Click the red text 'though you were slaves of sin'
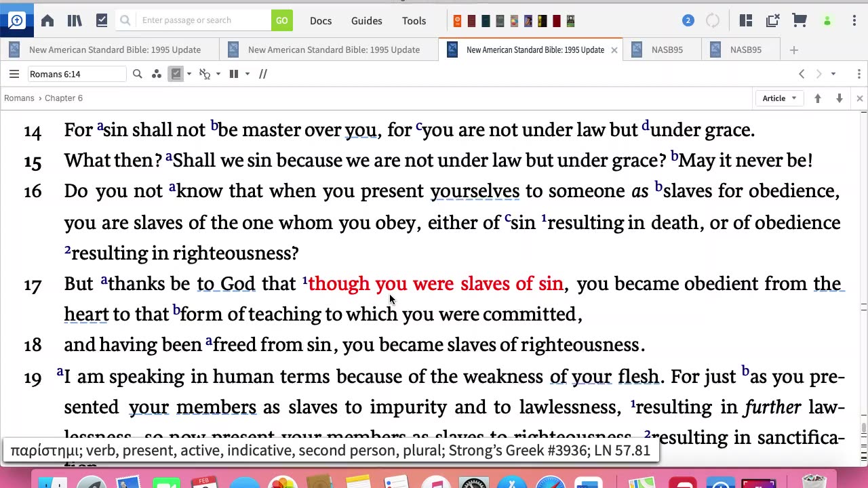The image size is (868, 488). [x=436, y=284]
